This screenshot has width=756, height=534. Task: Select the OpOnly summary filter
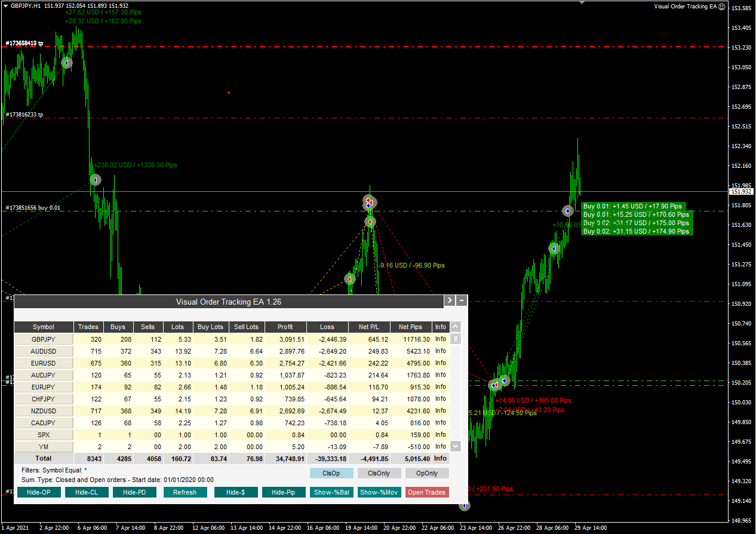point(427,473)
